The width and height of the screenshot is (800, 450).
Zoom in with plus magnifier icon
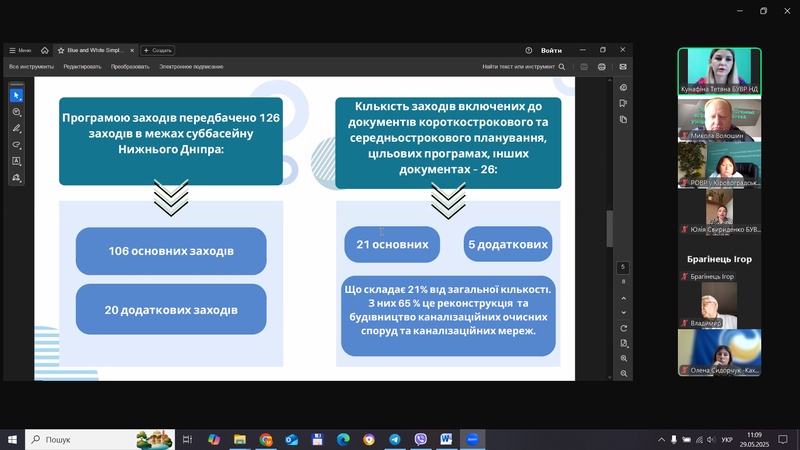pyautogui.click(x=623, y=359)
